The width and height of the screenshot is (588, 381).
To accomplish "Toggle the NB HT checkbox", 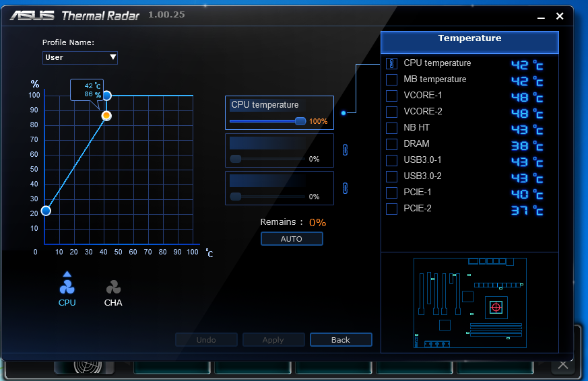I will (x=391, y=128).
